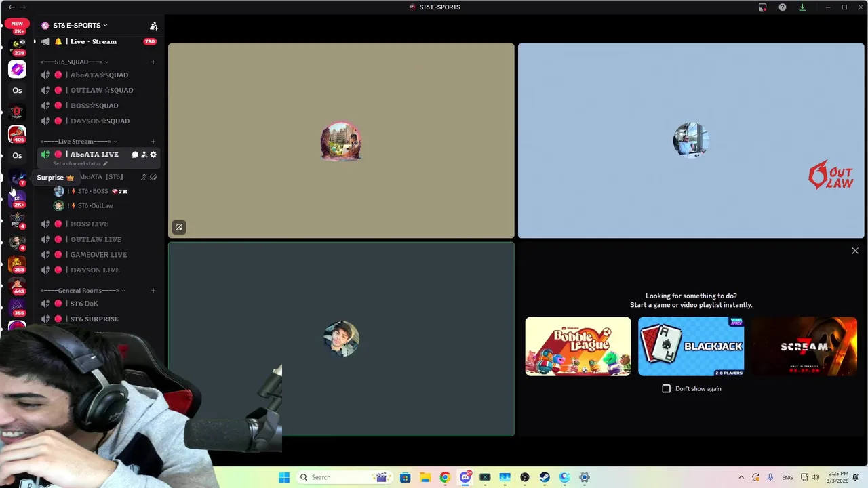Add a channel to General Rooms category
Image resolution: width=868 pixels, height=488 pixels.
[x=153, y=291]
